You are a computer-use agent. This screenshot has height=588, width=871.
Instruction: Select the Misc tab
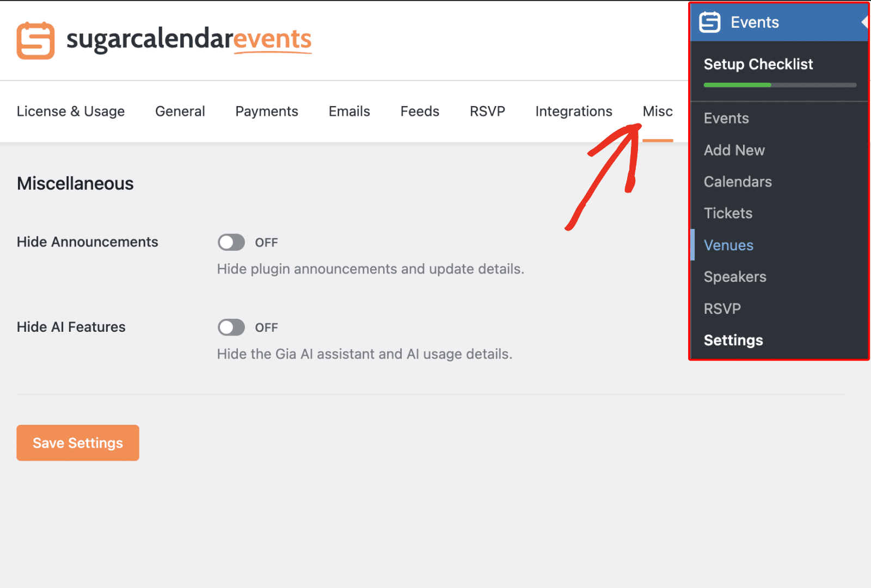click(x=658, y=112)
